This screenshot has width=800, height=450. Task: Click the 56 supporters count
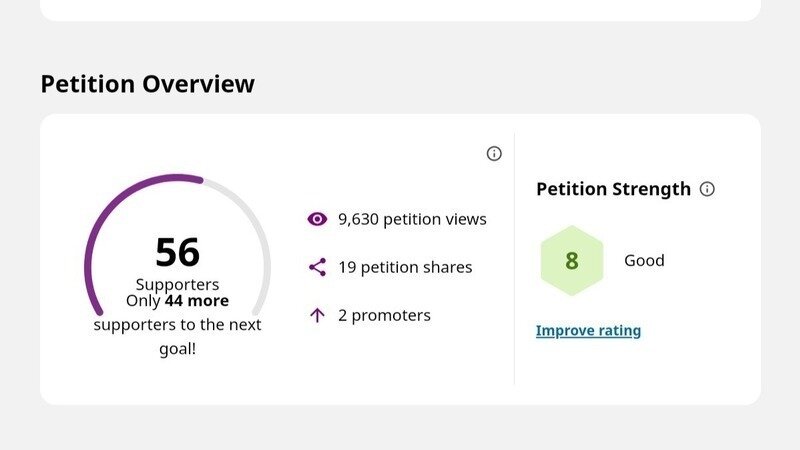point(177,253)
